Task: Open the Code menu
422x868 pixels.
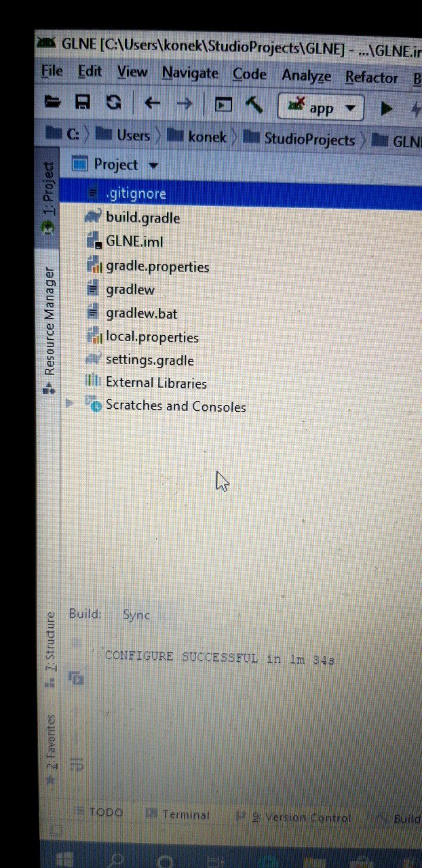Action: 249,75
